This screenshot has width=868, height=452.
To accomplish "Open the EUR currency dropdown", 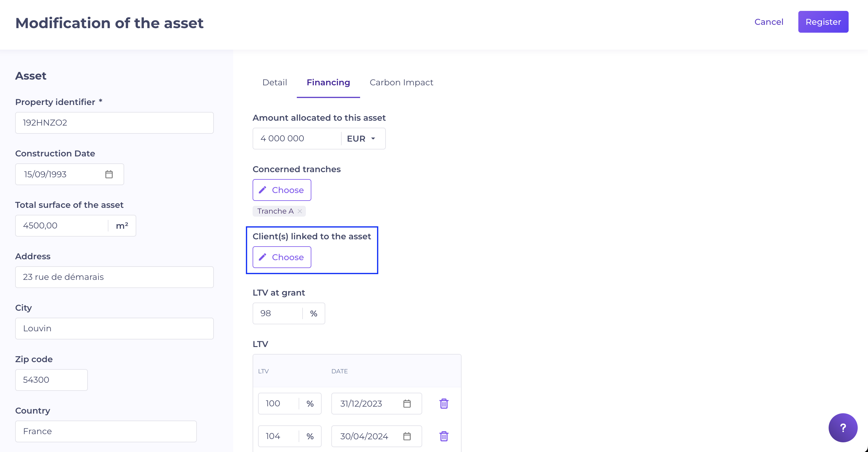I will coord(362,139).
